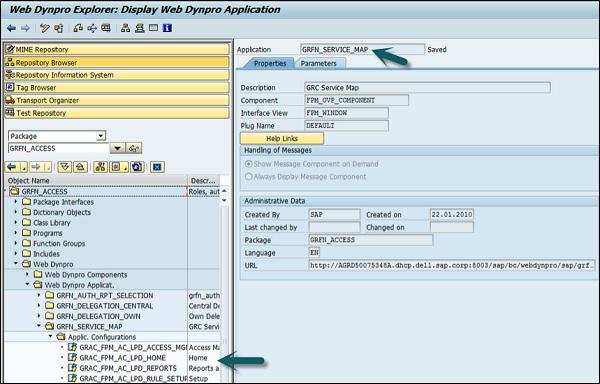The image size is (600, 384).
Task: Switch to the Parameters tab
Action: (x=318, y=63)
